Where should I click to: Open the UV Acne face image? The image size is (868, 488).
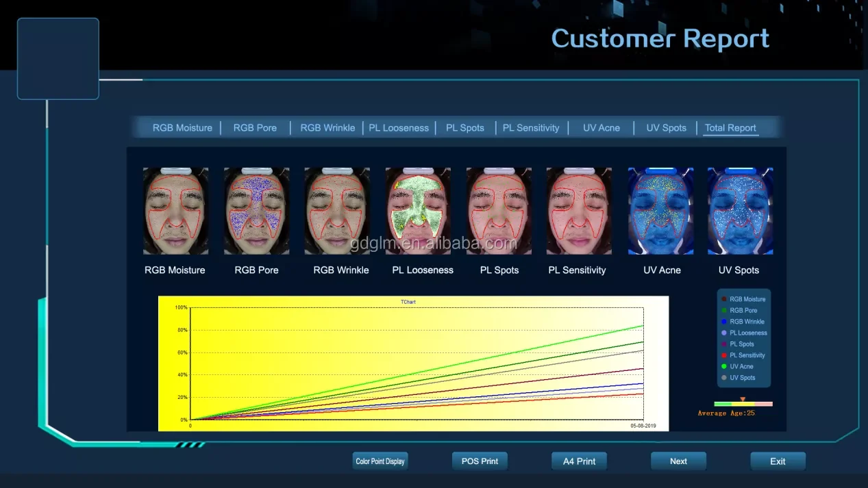point(660,210)
